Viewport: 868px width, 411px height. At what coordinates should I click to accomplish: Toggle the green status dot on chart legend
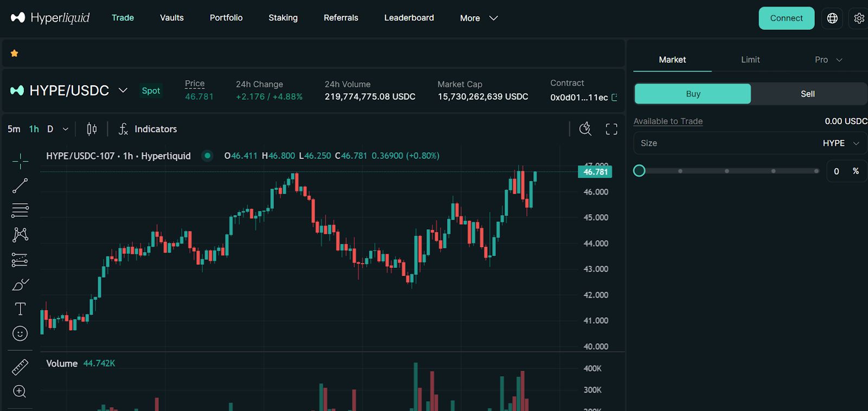207,156
